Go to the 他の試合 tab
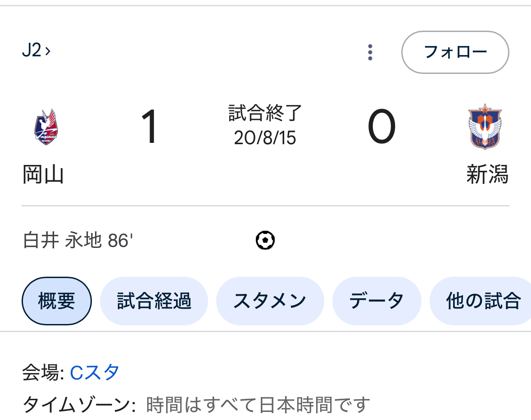531x420 pixels. [483, 301]
